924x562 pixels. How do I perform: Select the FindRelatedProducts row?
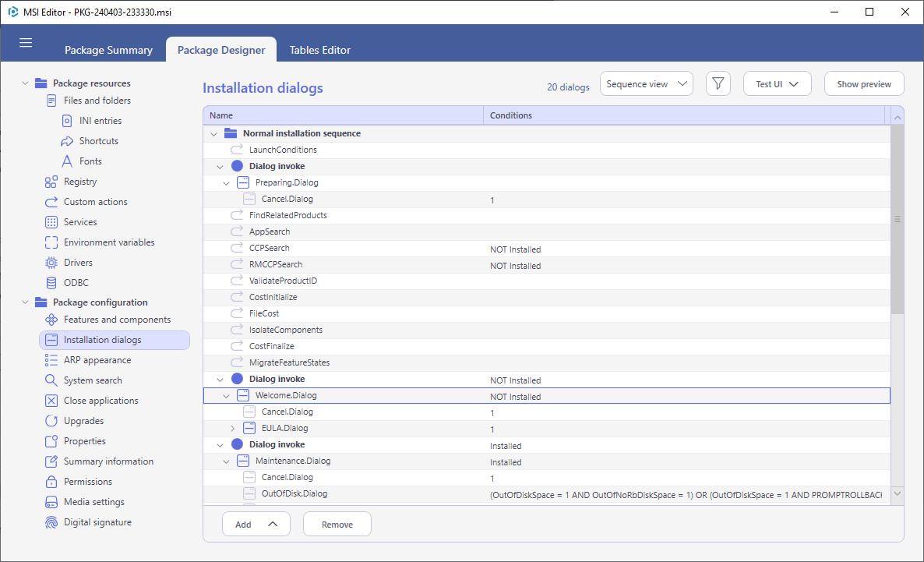point(547,215)
